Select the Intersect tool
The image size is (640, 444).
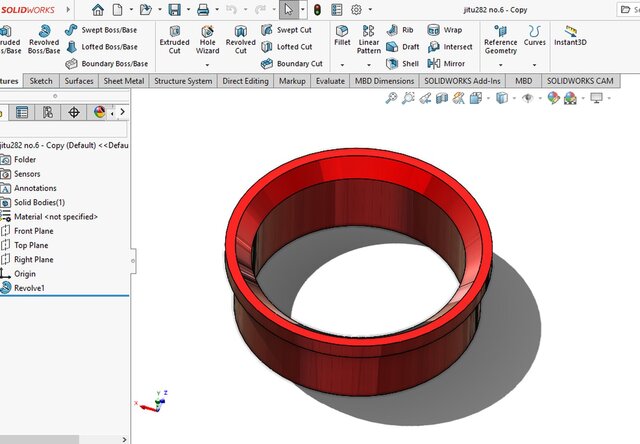pyautogui.click(x=450, y=47)
